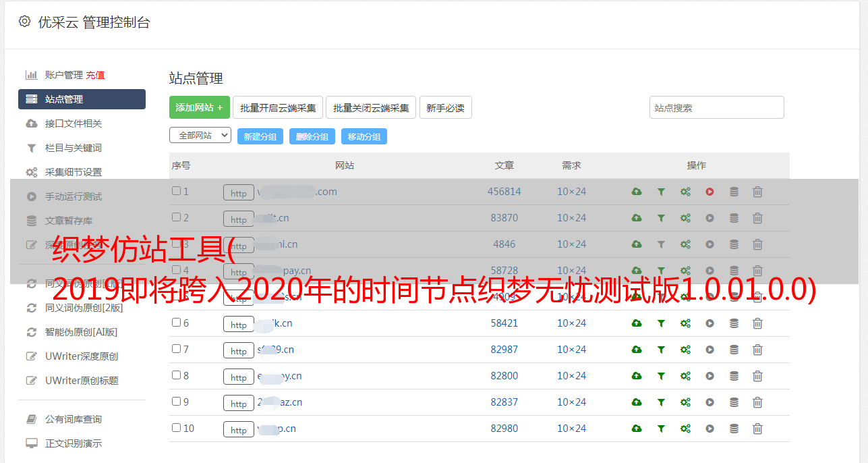
Task: Select the checkbox for site number 7
Action: [176, 349]
